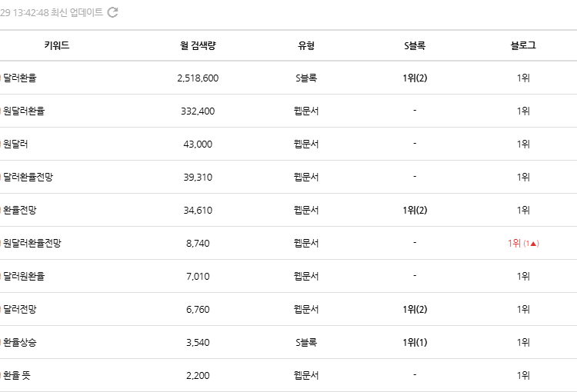Click the 1위(1) S블록 rank for 환율상승
The width and height of the screenshot is (577, 392).
(x=414, y=342)
